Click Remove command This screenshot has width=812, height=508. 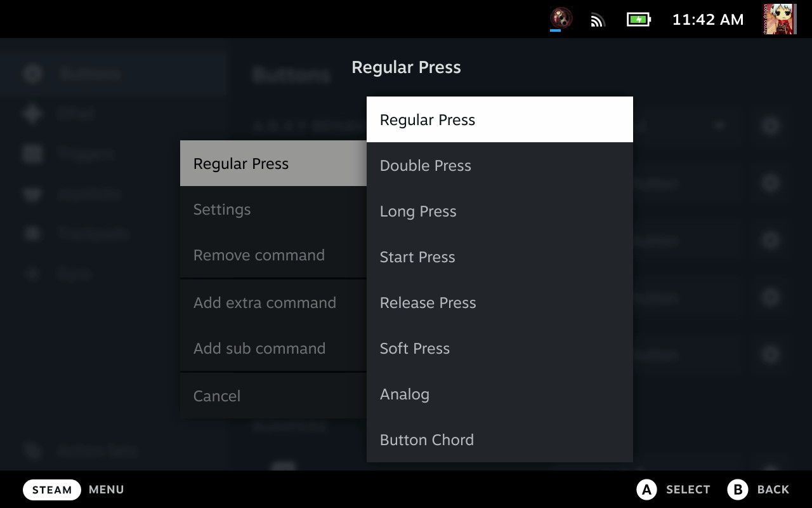tap(273, 255)
